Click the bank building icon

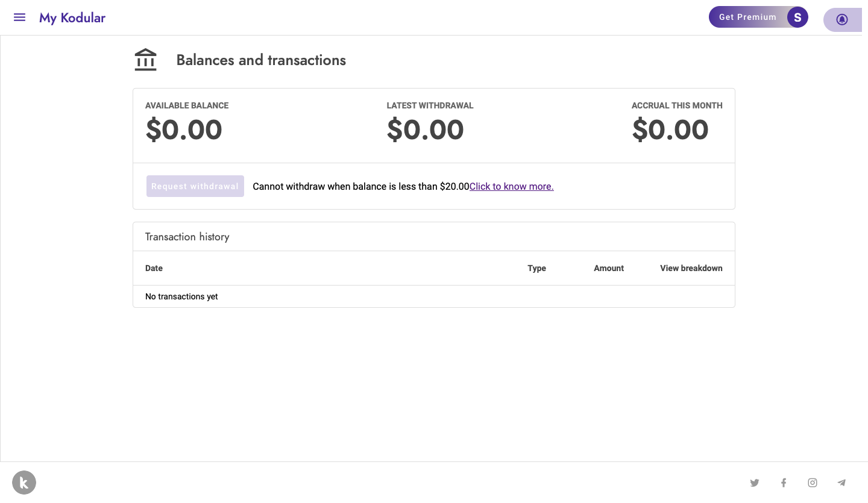click(x=145, y=60)
